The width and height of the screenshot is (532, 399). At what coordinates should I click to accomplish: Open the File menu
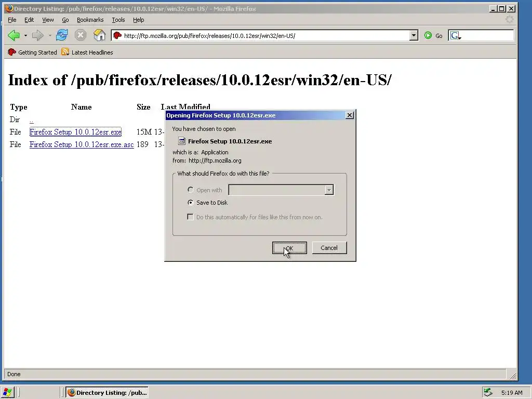(x=12, y=20)
